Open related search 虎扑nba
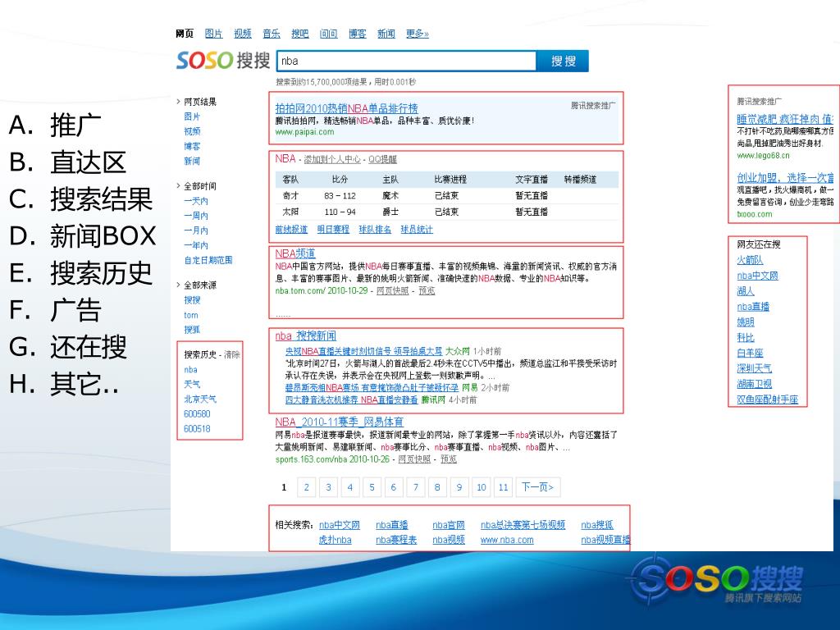840x630 pixels. coord(336,540)
